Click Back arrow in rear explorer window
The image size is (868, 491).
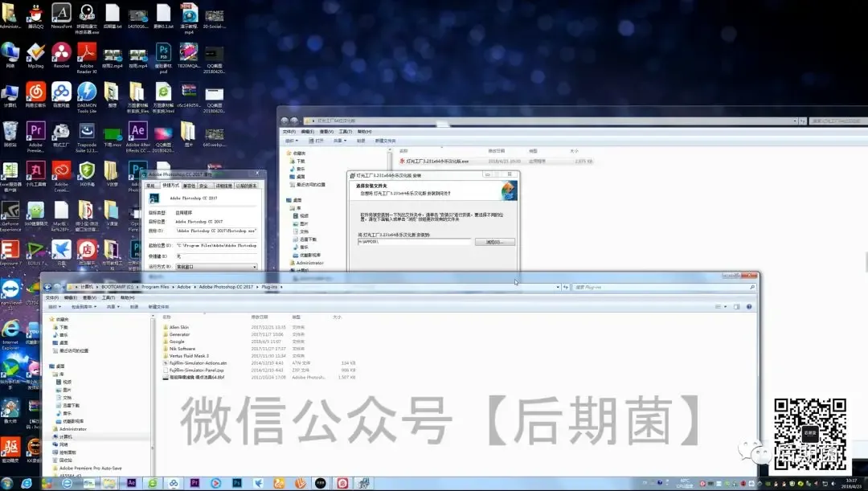click(x=285, y=121)
